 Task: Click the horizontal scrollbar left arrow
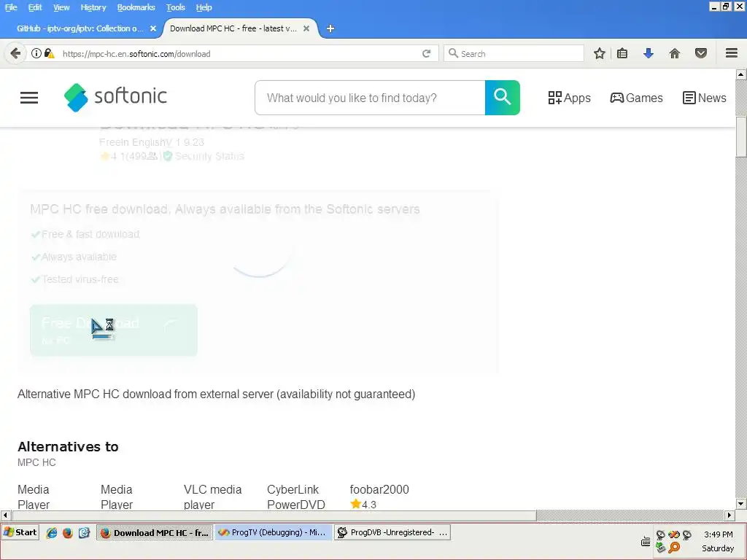pos(5,515)
